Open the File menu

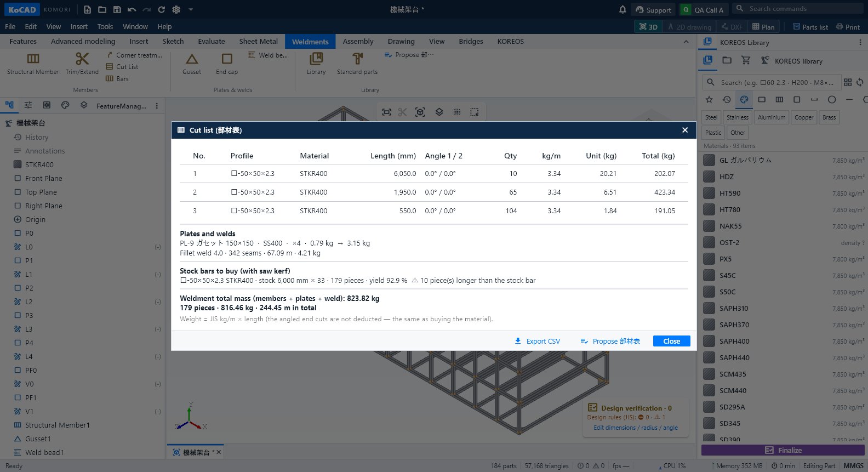click(x=10, y=26)
